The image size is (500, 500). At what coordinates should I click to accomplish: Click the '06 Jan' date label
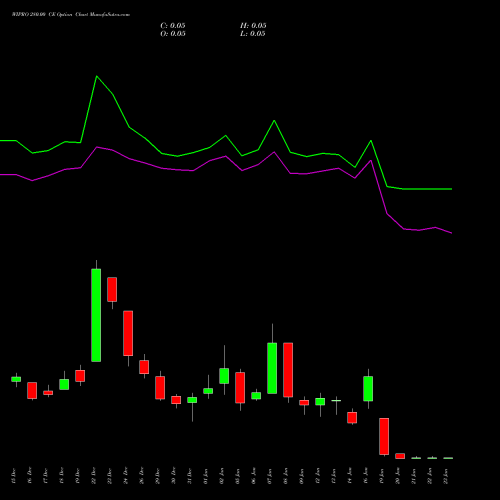[x=254, y=476]
